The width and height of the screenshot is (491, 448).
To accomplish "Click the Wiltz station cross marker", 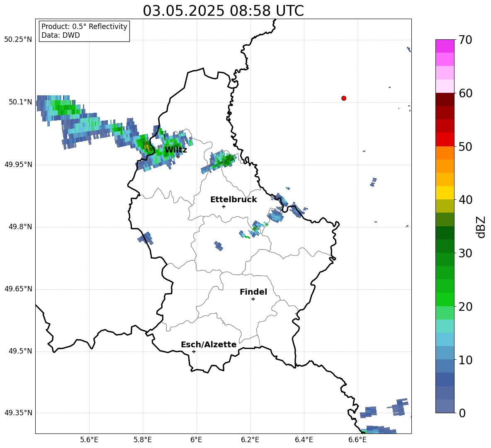I will point(178,156).
